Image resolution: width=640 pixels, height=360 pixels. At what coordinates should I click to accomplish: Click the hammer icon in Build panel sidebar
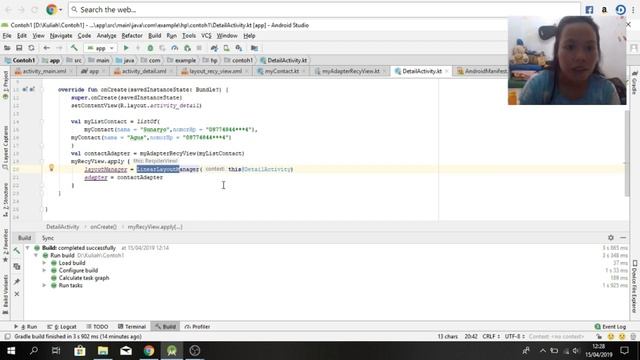[17, 251]
